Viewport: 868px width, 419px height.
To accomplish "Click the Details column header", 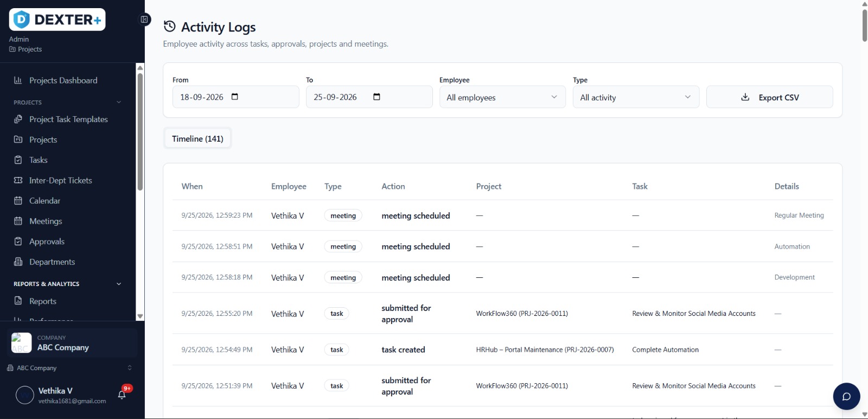I will click(x=787, y=186).
